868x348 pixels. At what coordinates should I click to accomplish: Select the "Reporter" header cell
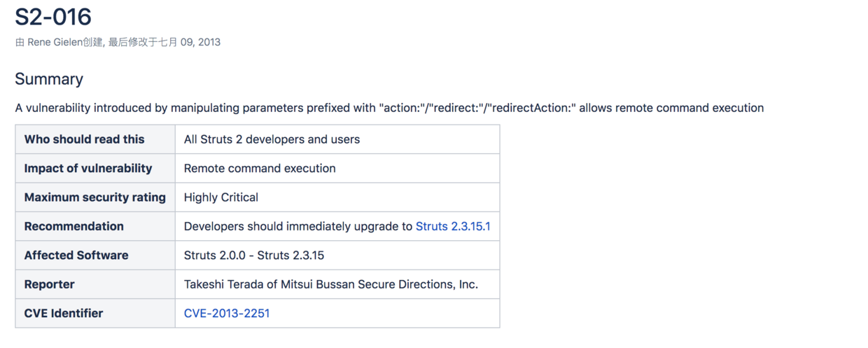tap(50, 284)
